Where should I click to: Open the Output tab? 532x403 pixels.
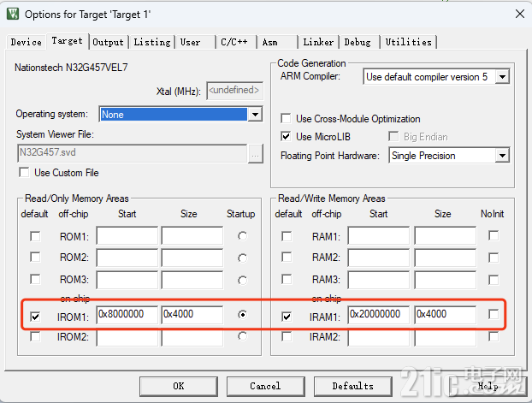109,42
